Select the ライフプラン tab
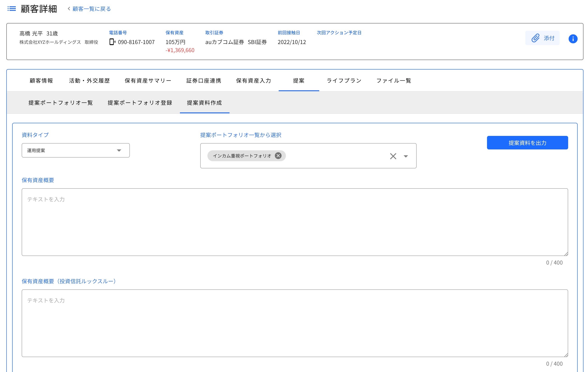 pyautogui.click(x=344, y=80)
